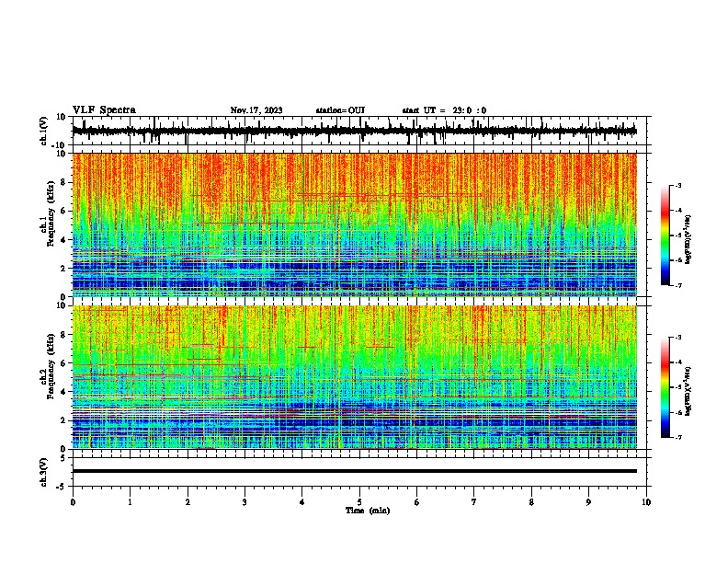728x563 pixels.
Task: Click time axis tick label "10"
Action: 646,502
